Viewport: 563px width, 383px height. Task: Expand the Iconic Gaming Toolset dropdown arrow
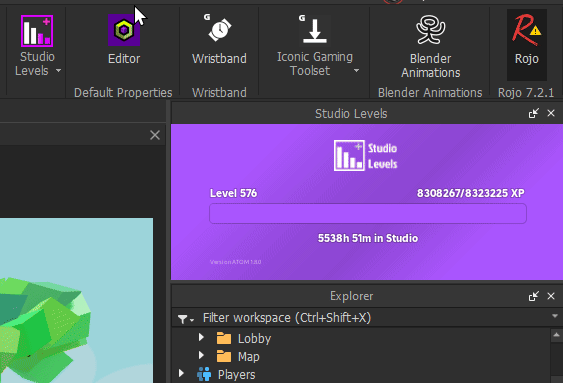[x=356, y=71]
